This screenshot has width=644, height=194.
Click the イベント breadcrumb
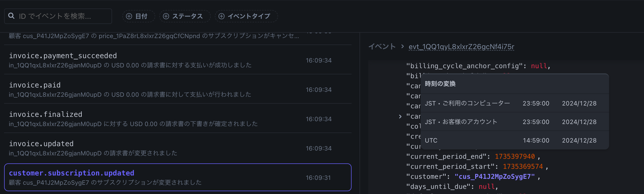(382, 47)
